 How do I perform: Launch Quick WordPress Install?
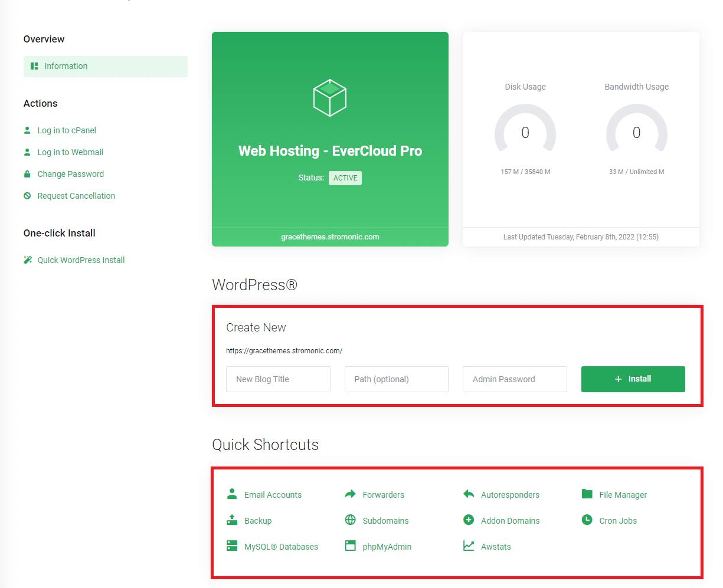coord(81,260)
